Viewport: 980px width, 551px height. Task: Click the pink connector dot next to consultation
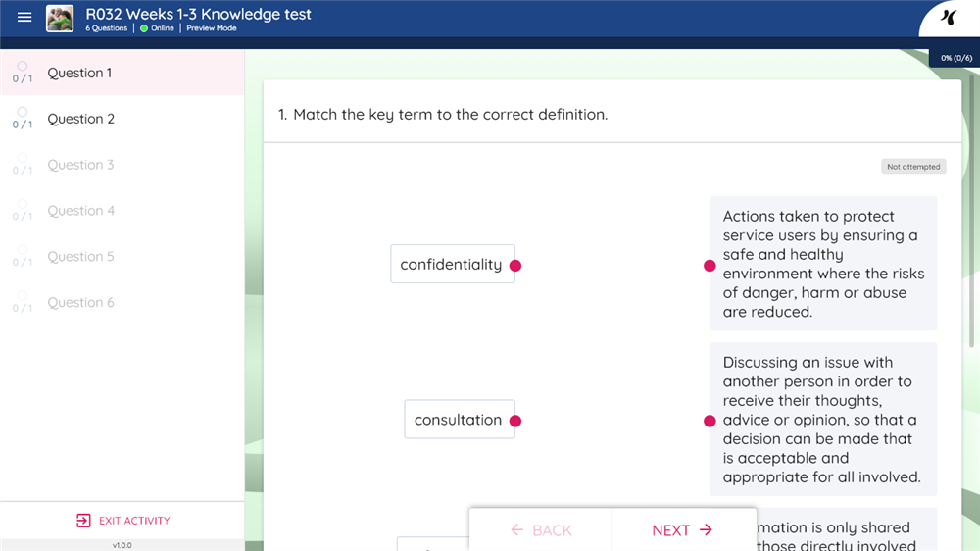coord(515,421)
